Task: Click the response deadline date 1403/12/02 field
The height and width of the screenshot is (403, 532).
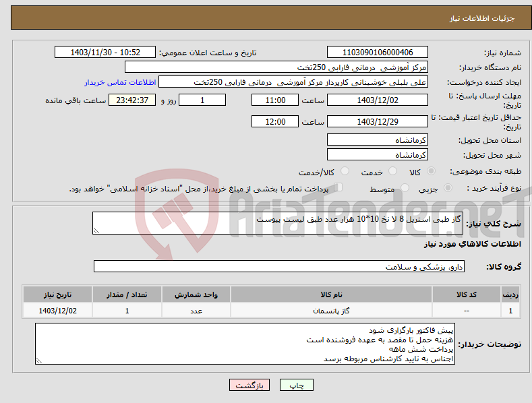Action: tap(378, 100)
